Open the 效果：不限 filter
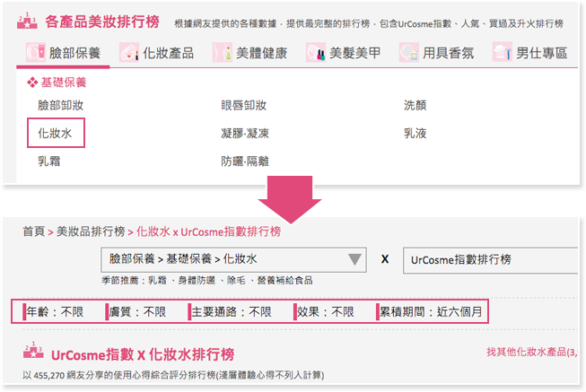 [324, 311]
